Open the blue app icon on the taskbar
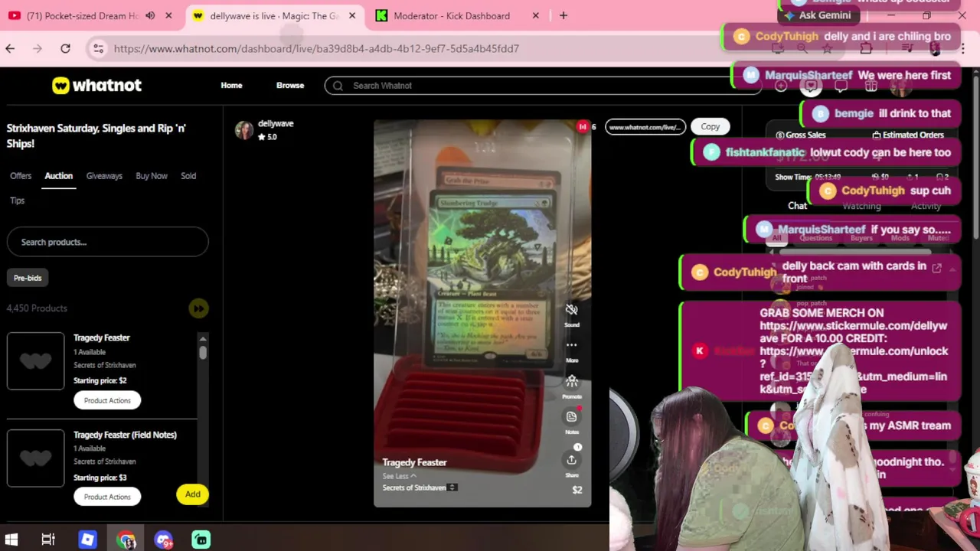Screen dimensions: 980x551 (x=87, y=540)
